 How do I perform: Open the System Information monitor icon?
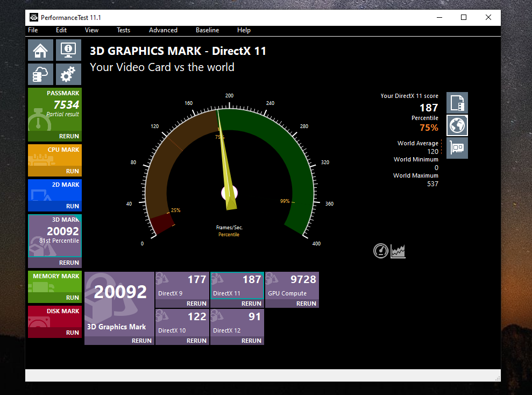tap(68, 50)
